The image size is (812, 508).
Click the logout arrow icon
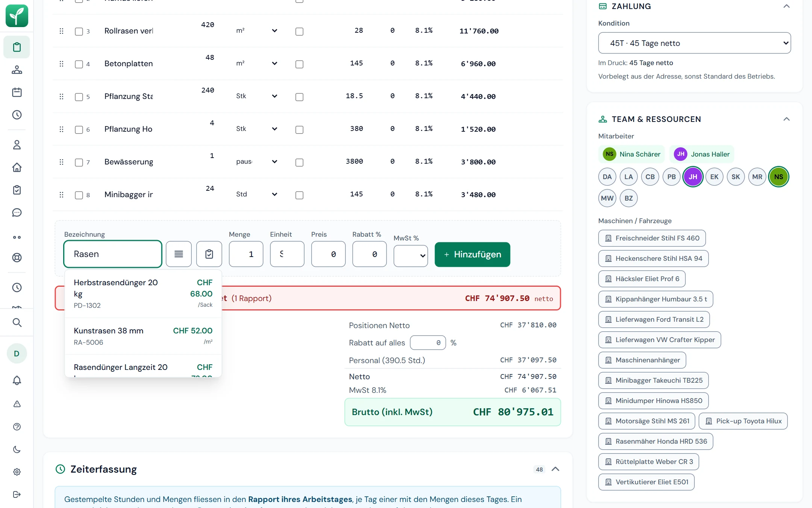pos(17,494)
